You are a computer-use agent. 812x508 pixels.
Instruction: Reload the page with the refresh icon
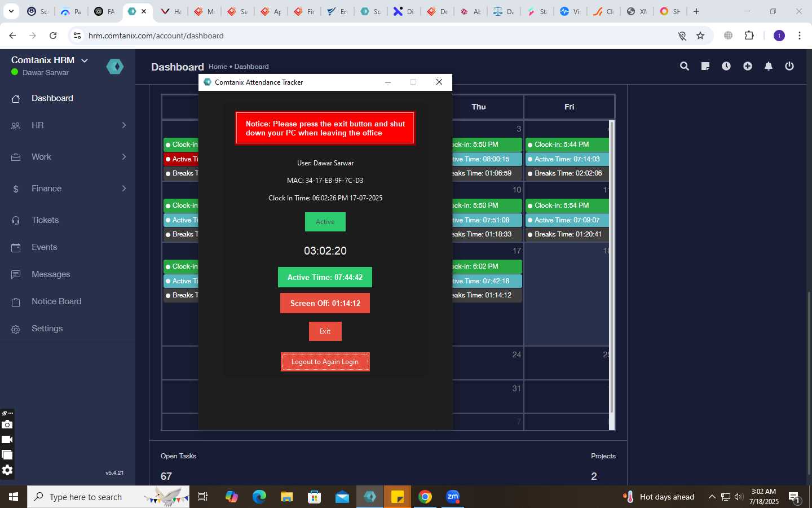click(53, 36)
